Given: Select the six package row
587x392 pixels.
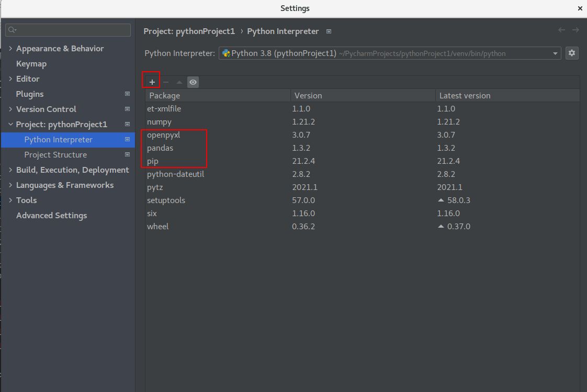Looking at the screenshot, I should point(363,214).
